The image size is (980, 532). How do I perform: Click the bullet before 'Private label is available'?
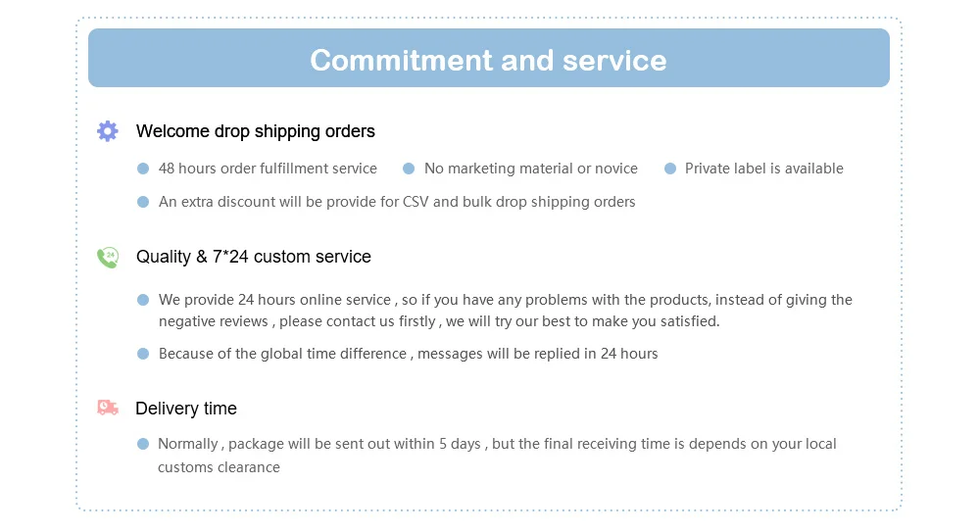(670, 169)
